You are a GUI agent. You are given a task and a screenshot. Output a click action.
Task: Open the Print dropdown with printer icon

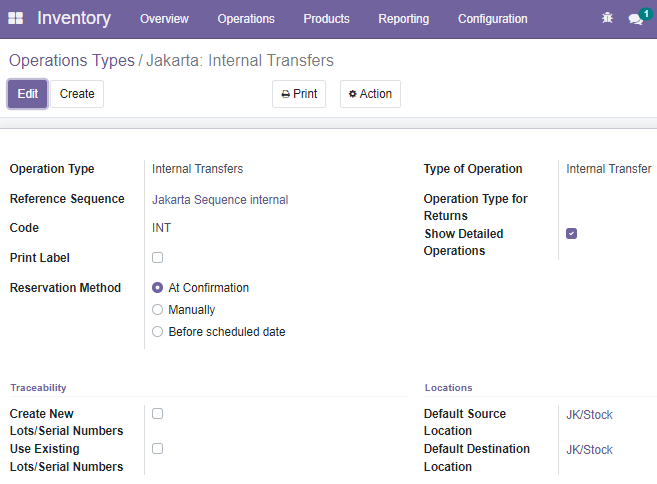coord(299,94)
